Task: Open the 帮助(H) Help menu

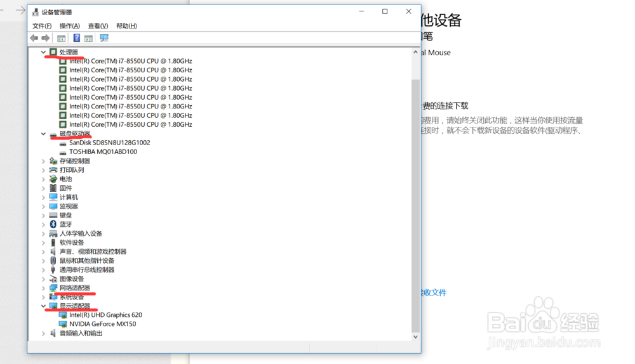Action: (x=126, y=26)
